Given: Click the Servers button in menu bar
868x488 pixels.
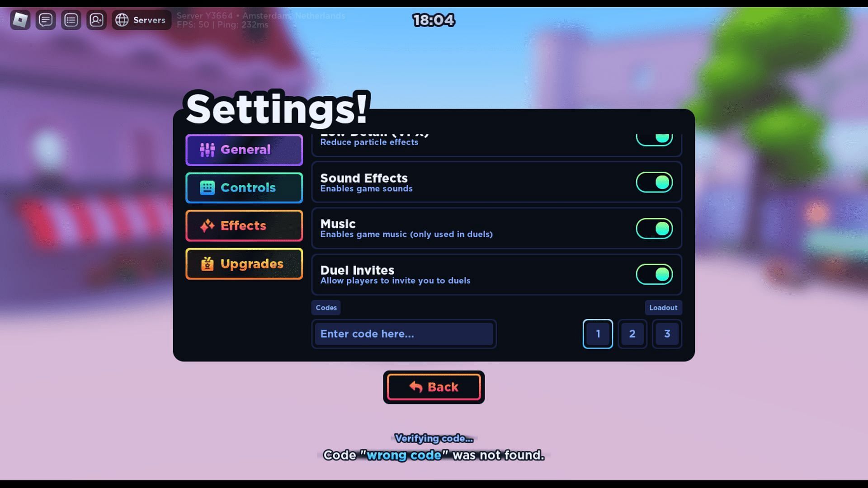Looking at the screenshot, I should (142, 19).
